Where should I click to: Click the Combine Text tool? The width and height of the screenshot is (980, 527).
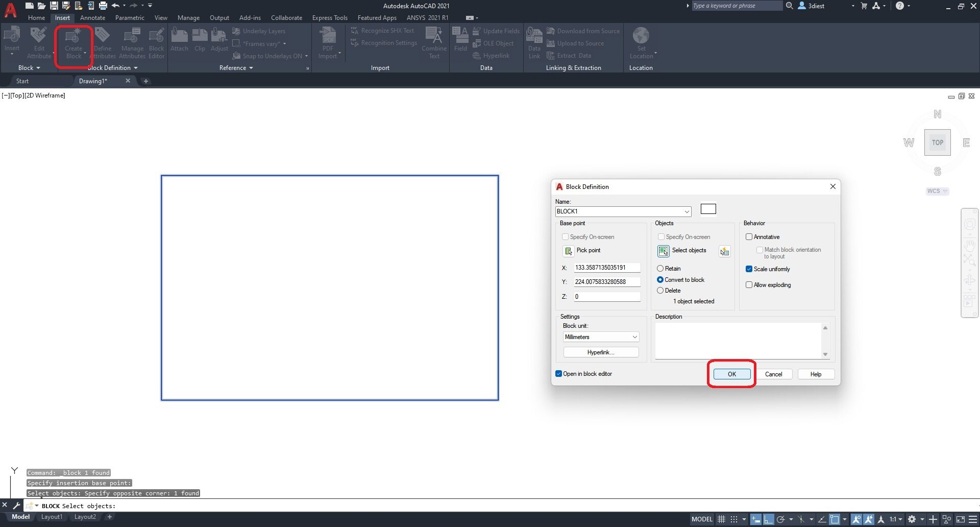[434, 41]
